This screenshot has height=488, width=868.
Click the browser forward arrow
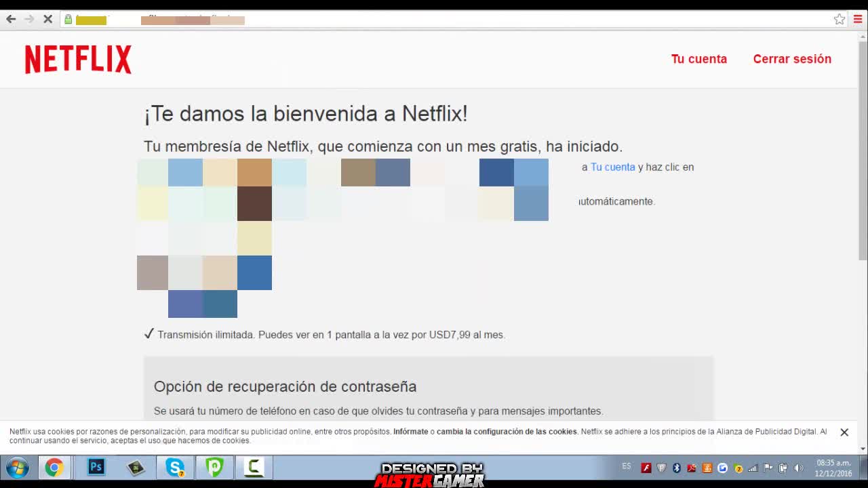pos(29,20)
